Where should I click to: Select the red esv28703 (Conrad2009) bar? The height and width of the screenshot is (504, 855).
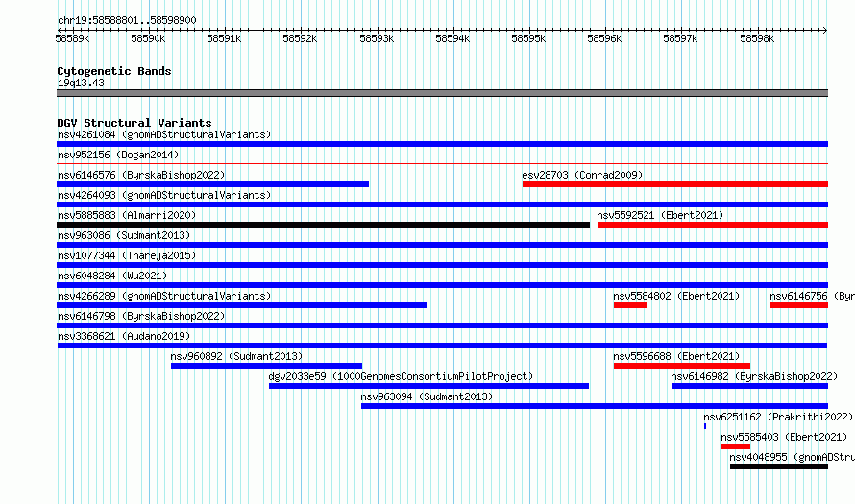pos(675,184)
